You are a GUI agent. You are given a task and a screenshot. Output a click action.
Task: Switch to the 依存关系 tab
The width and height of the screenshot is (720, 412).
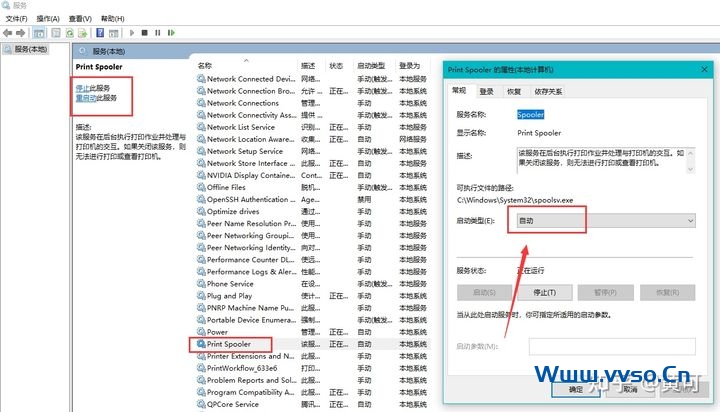[548, 91]
